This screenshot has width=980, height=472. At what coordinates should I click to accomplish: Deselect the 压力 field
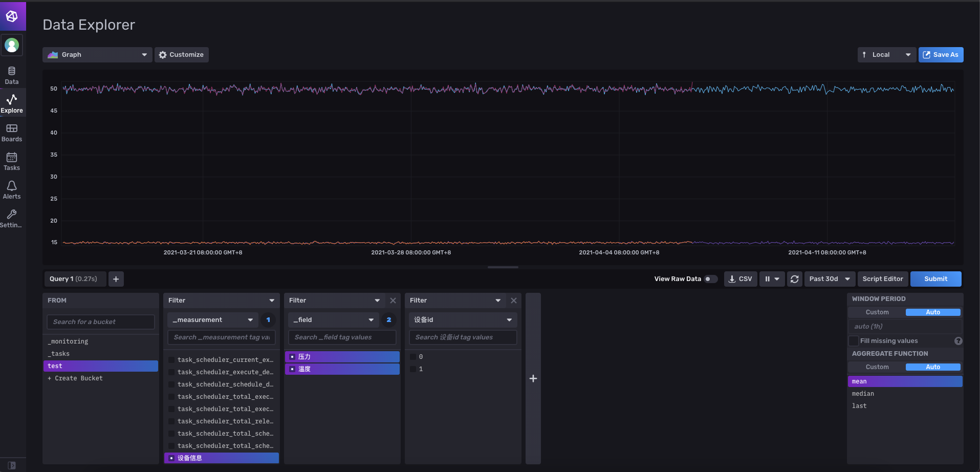[x=342, y=357]
